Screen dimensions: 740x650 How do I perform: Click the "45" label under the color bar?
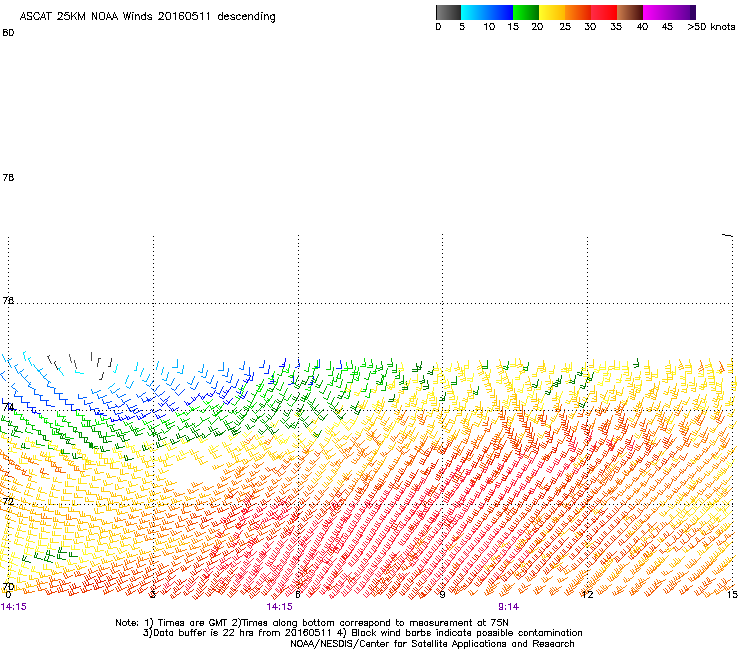click(667, 27)
